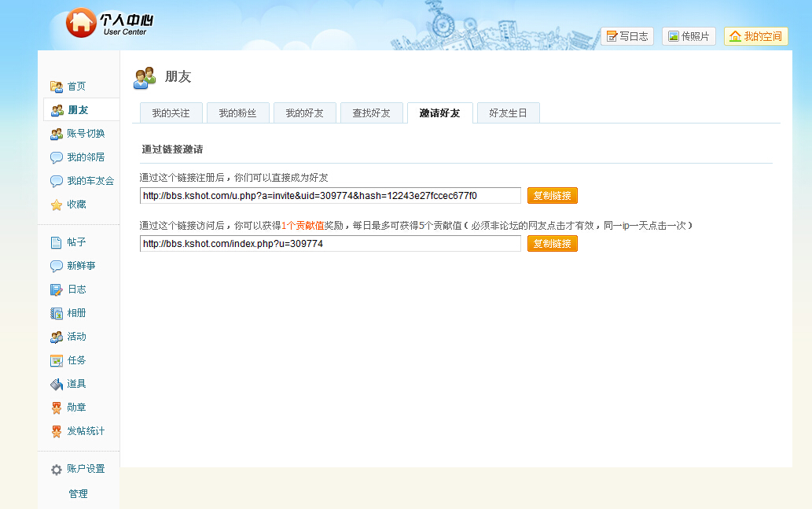Viewport: 812px width, 509px height.
Task: Click the 任务 calendar icon
Action: (56, 361)
